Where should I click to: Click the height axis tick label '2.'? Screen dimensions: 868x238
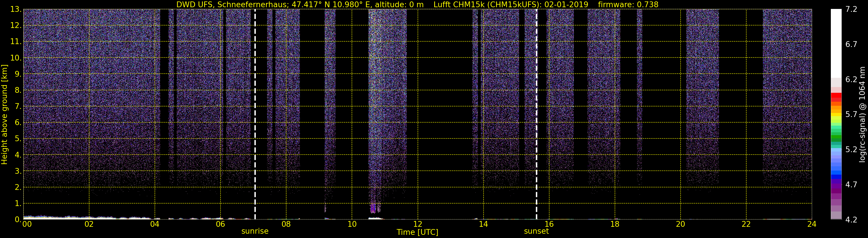tap(18, 187)
